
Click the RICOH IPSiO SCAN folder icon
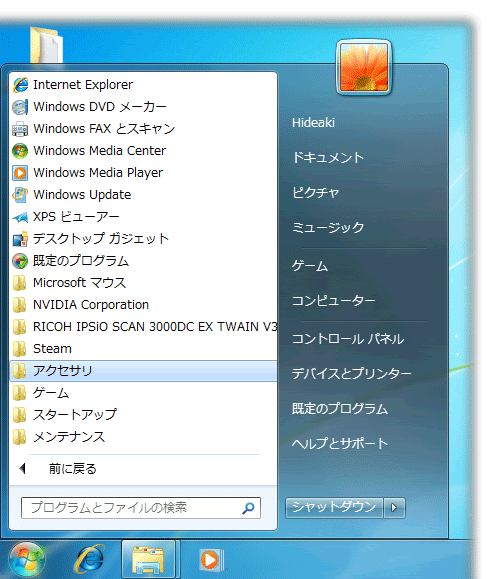pyautogui.click(x=19, y=327)
